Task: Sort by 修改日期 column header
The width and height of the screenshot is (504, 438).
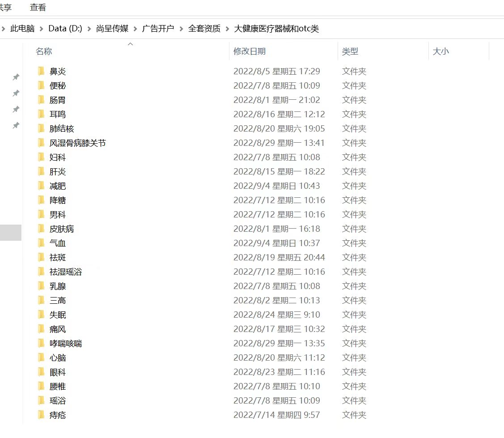Action: pyautogui.click(x=250, y=51)
